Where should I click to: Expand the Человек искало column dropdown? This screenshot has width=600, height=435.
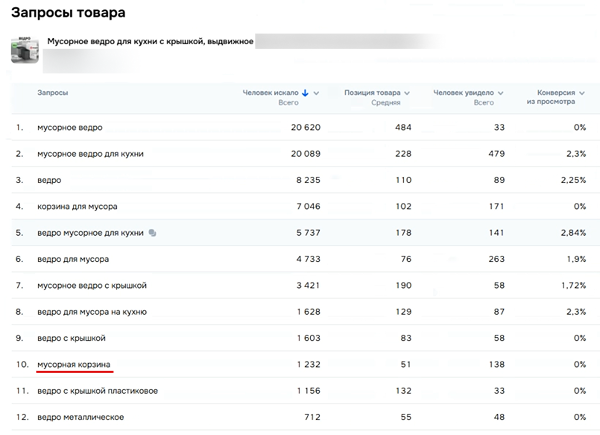pyautogui.click(x=317, y=93)
